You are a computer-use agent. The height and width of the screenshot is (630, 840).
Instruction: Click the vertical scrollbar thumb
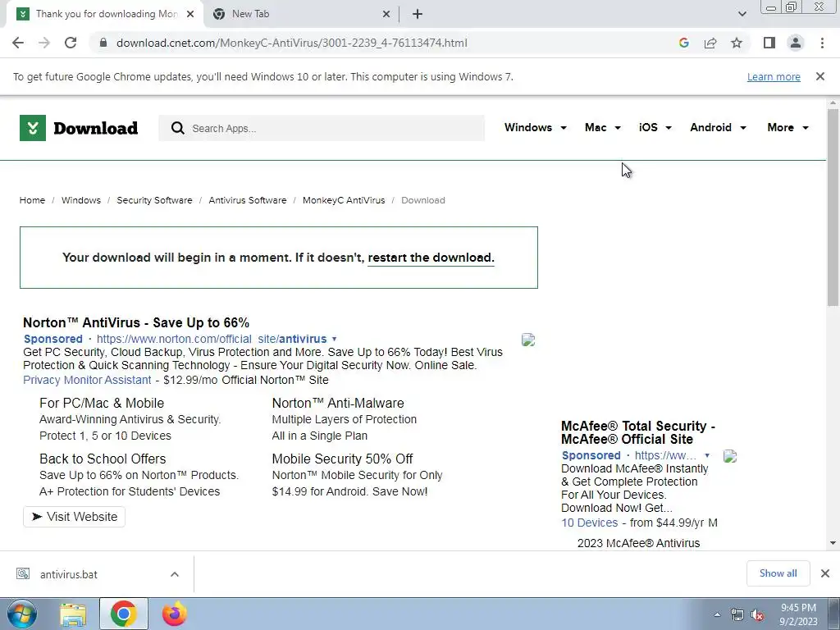pos(833,208)
